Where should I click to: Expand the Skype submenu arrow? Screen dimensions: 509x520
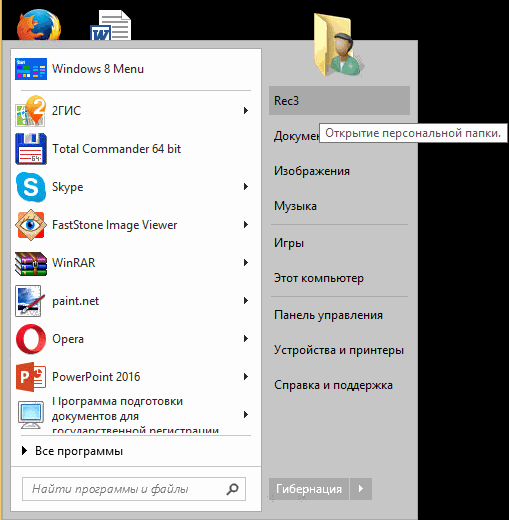coord(246,187)
